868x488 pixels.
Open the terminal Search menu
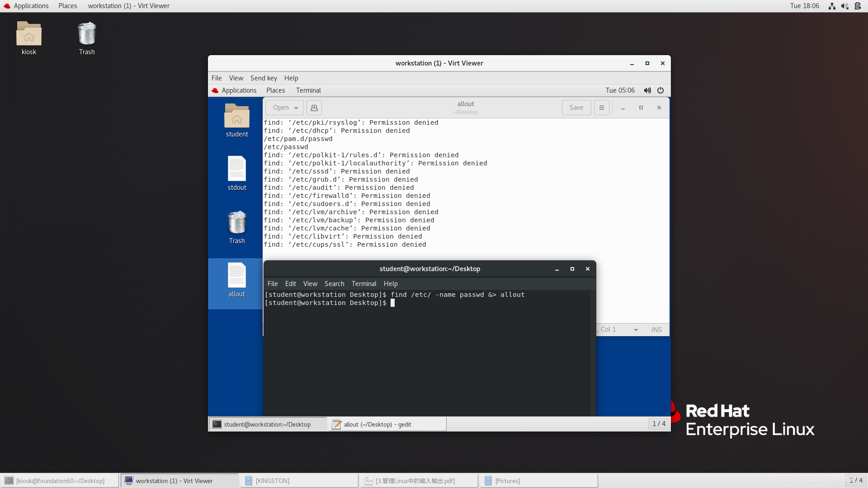click(x=334, y=284)
